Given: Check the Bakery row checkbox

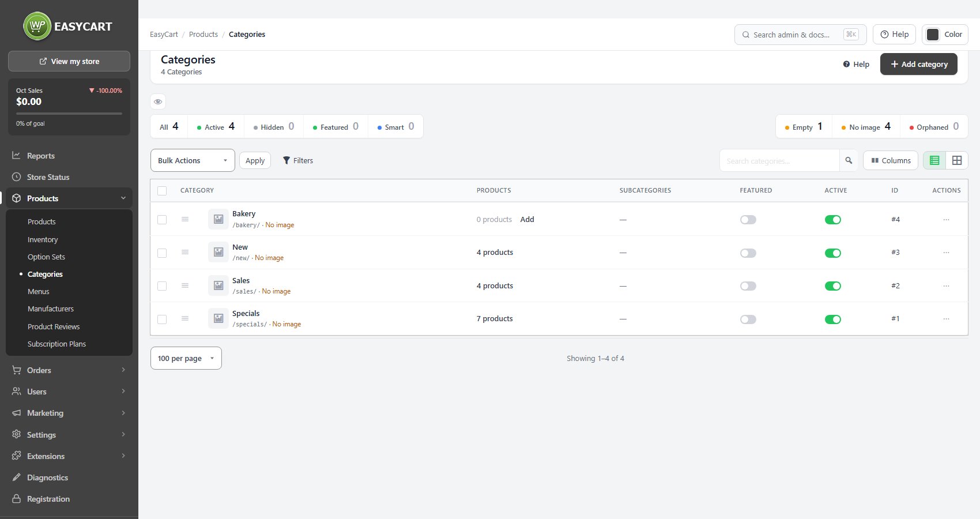Looking at the screenshot, I should 162,220.
